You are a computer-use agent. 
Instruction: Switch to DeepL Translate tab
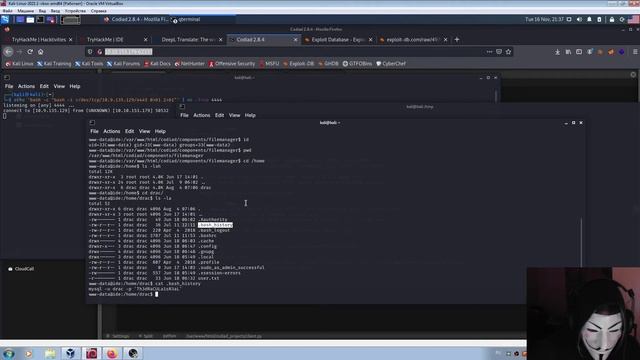(188, 40)
